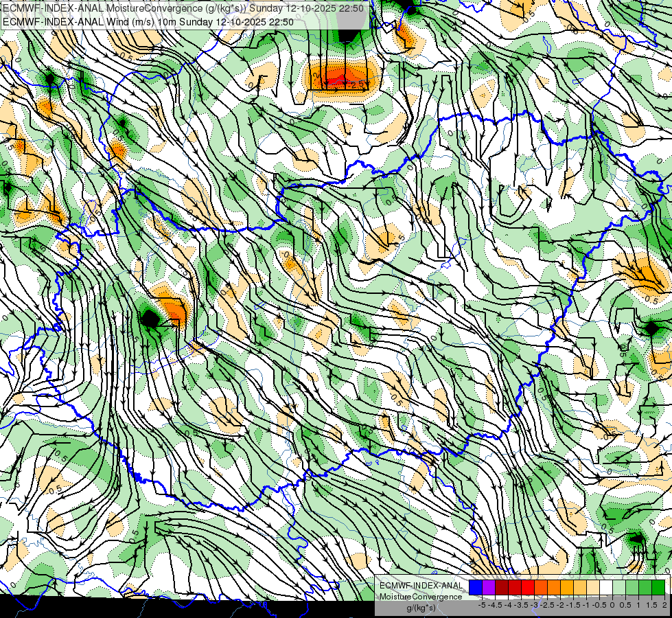The image size is (672, 618).
Task: Click the legend units g/(kg*s)
Action: point(421,608)
